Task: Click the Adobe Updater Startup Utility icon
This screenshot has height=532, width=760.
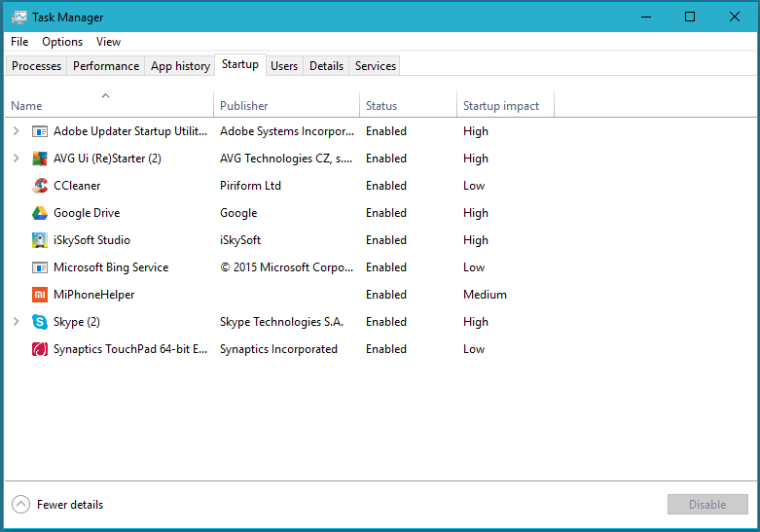Action: click(40, 131)
